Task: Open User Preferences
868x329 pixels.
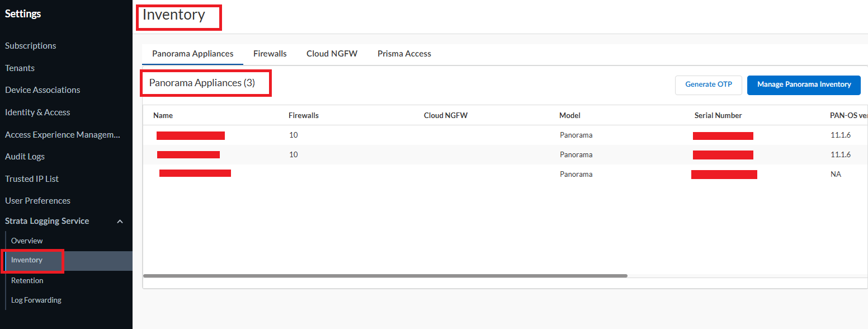Action: tap(37, 201)
